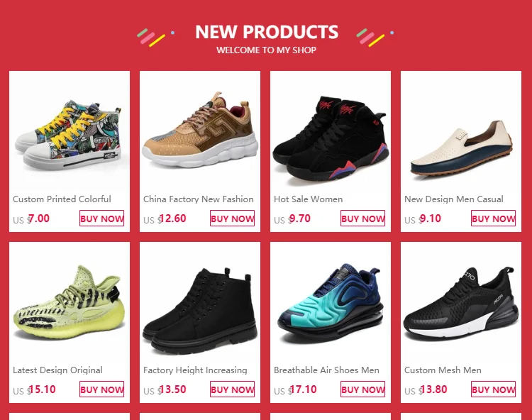Open the Breathable Air Shoes Men title

pos(326,370)
